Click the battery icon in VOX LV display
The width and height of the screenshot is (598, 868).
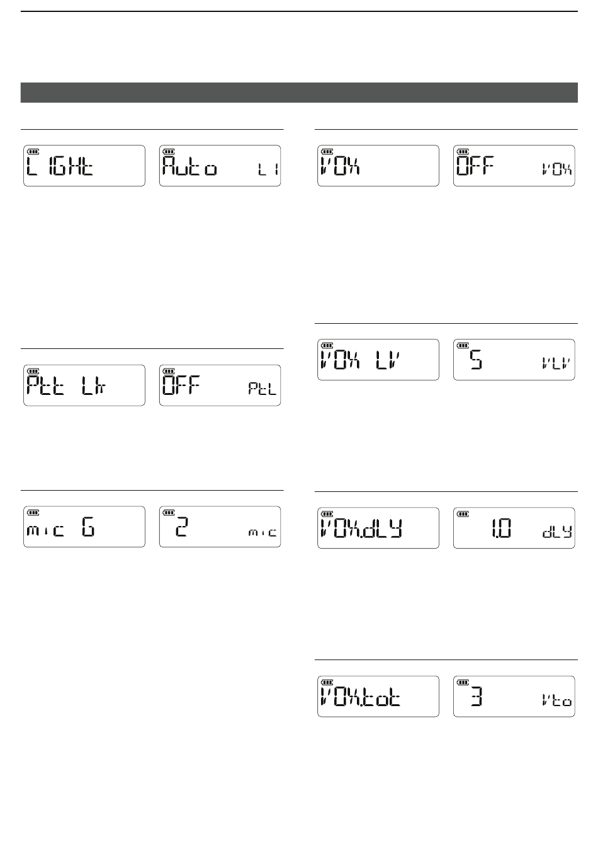(x=327, y=345)
